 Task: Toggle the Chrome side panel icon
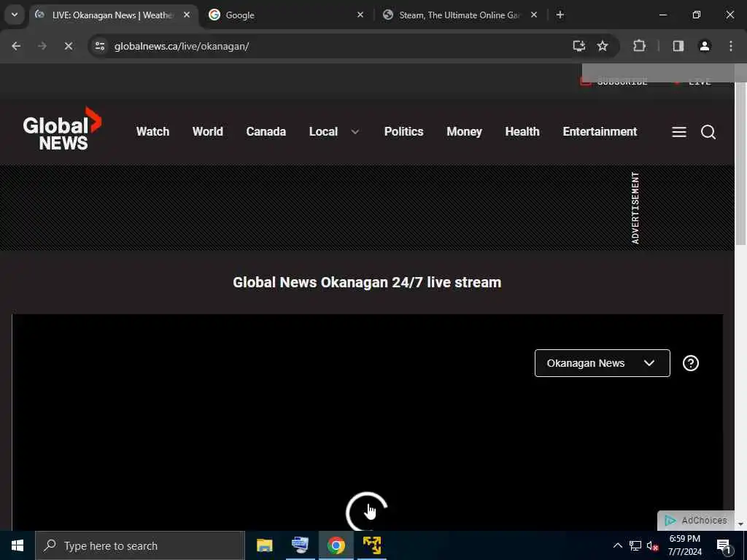[678, 46]
